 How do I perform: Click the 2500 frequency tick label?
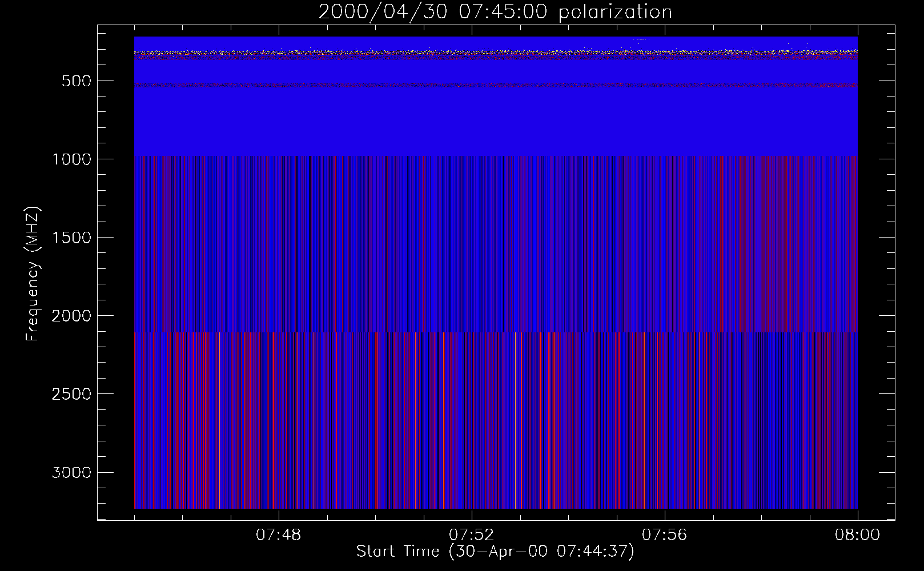71,394
